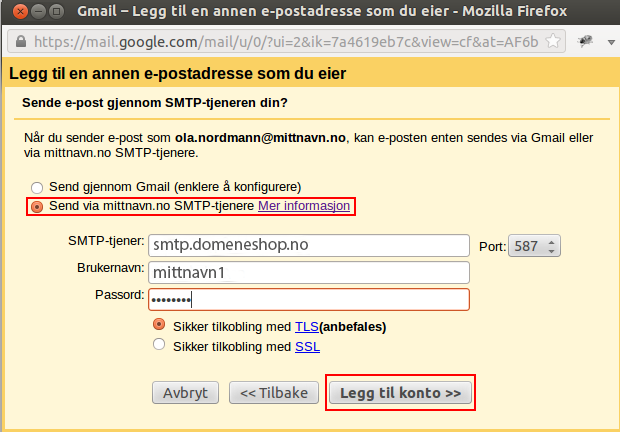Click the SMTP-tjener input field

click(x=308, y=246)
